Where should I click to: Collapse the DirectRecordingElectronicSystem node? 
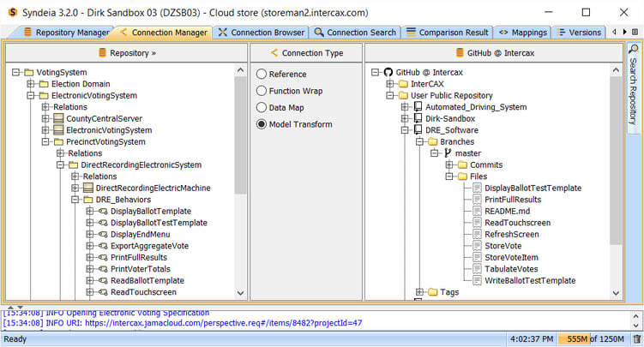(60, 165)
